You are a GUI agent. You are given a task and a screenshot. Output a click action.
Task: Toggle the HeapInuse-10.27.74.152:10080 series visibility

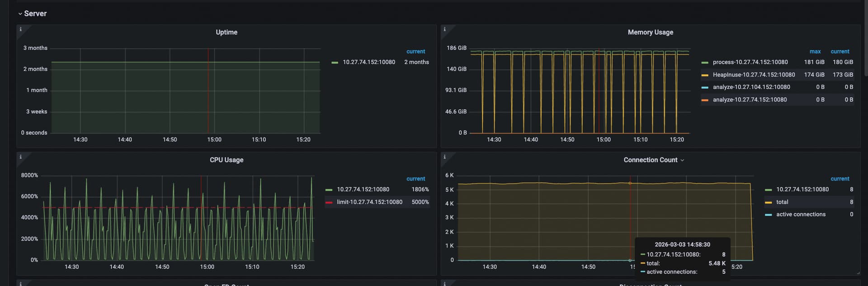click(x=754, y=75)
